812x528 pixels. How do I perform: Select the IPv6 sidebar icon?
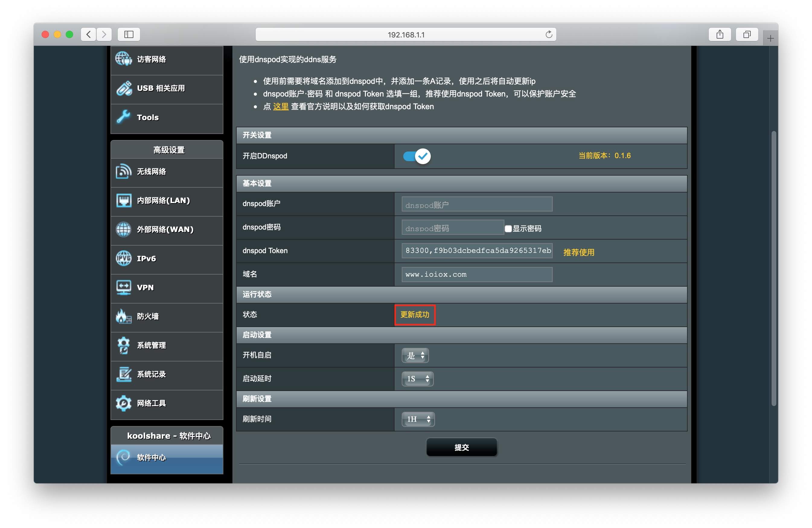coord(123,259)
